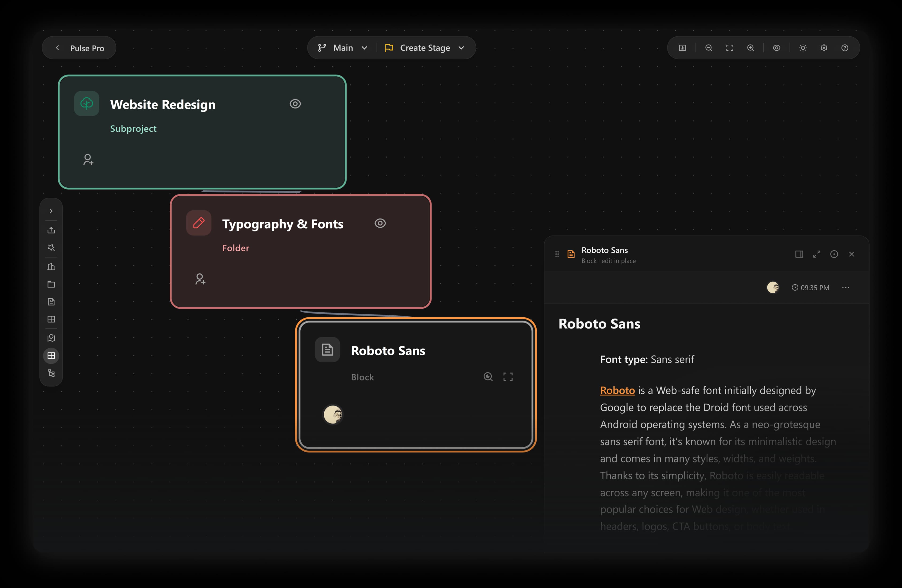Image resolution: width=902 pixels, height=588 pixels.
Task: Click the user avatar on Roboto Sans card
Action: pos(333,414)
